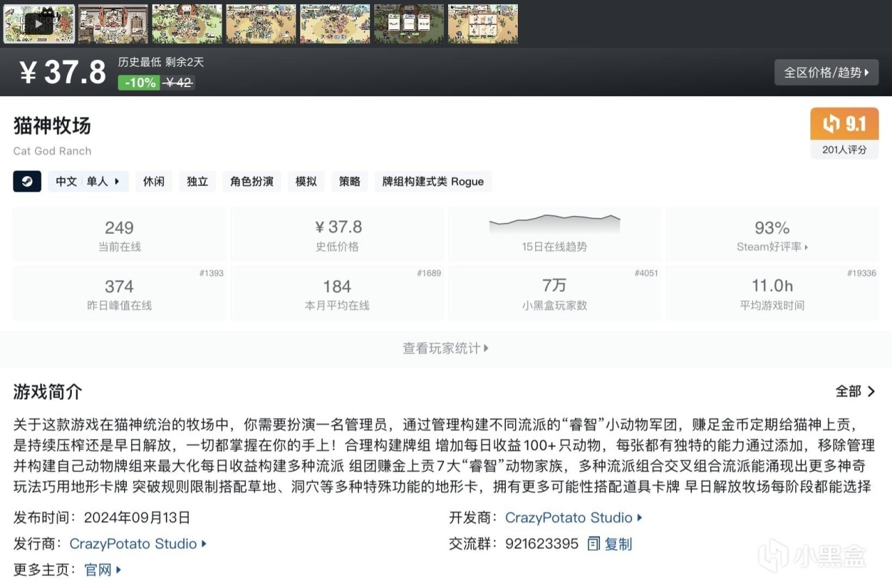Click the 历史最低 剩余2天 label

(x=161, y=62)
